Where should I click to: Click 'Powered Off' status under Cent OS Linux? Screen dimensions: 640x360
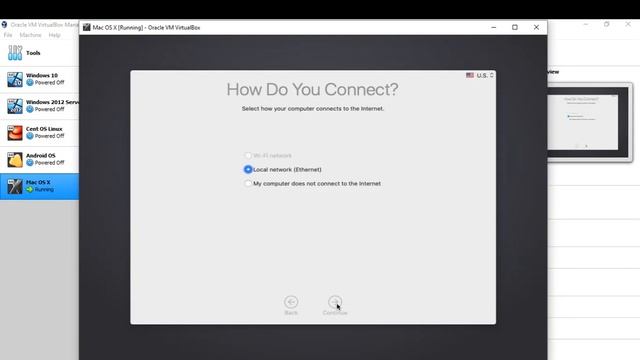49,136
